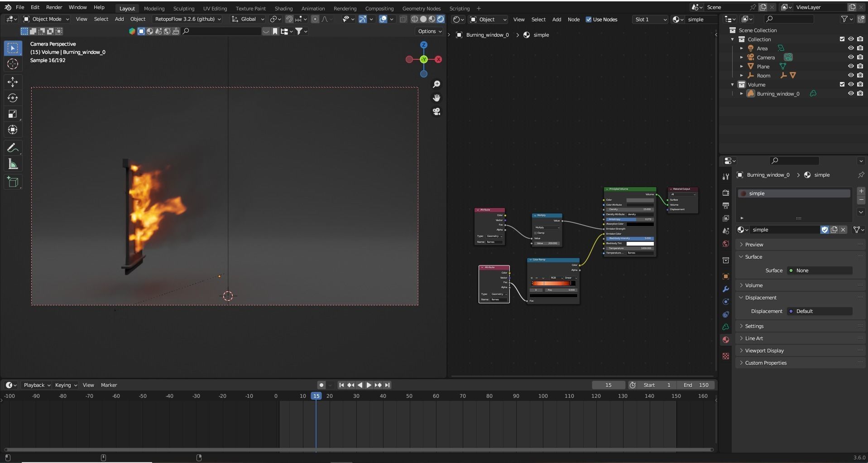Click the Blender logo menu icon
Screen dimensions: 868x463
8,7
